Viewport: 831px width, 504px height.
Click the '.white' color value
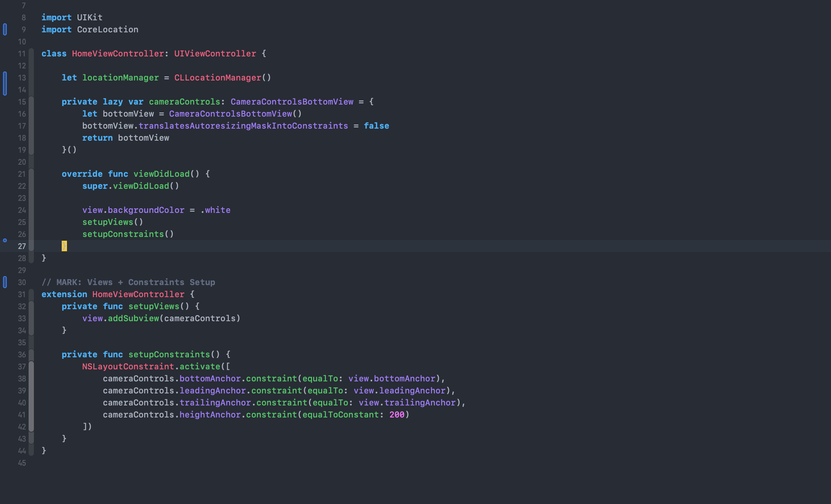point(216,210)
